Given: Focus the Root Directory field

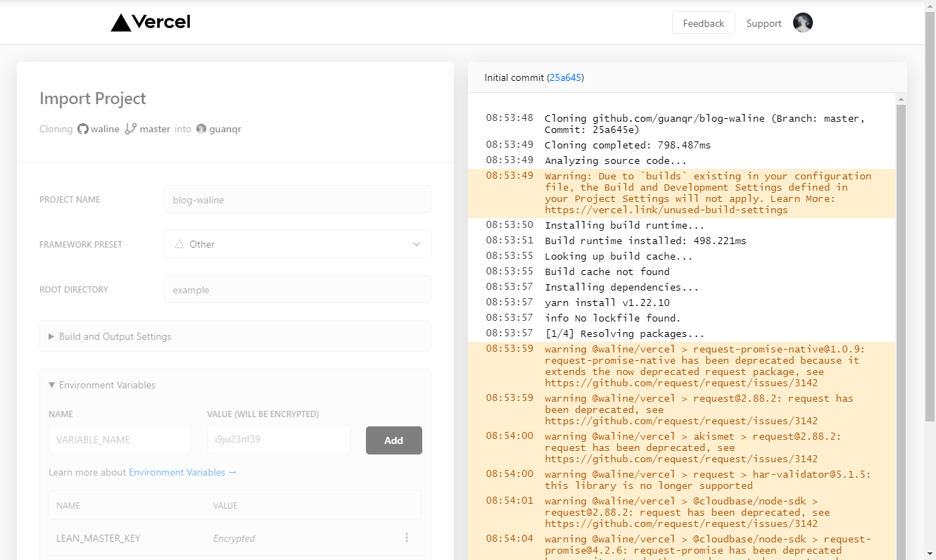Looking at the screenshot, I should (298, 289).
